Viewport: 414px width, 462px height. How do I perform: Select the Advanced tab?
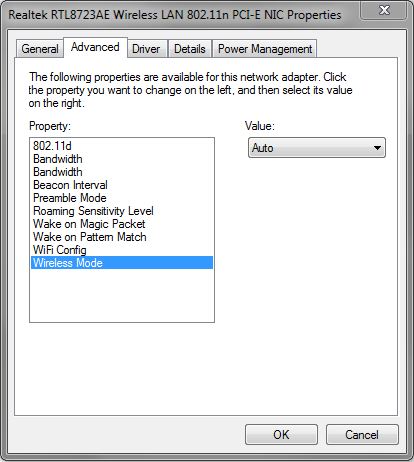coord(95,47)
